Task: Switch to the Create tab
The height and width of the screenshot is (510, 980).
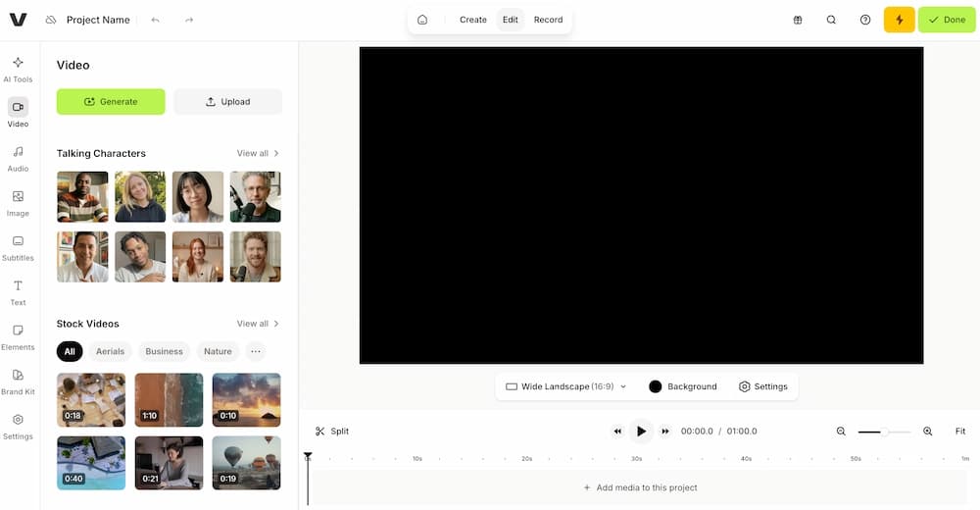Action: pos(473,20)
